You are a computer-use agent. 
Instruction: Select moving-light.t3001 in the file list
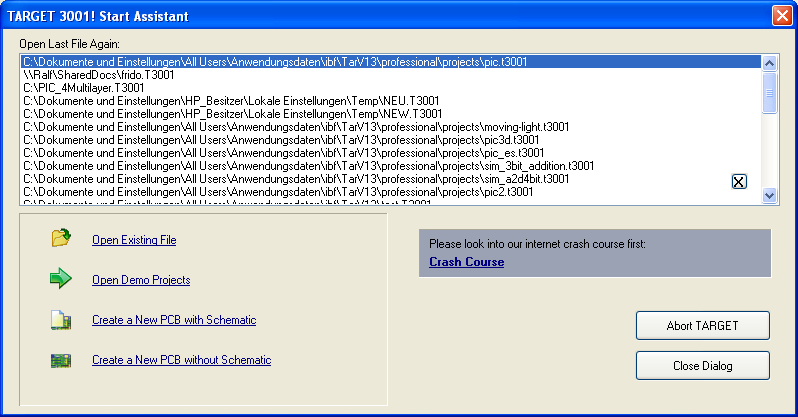click(x=296, y=127)
